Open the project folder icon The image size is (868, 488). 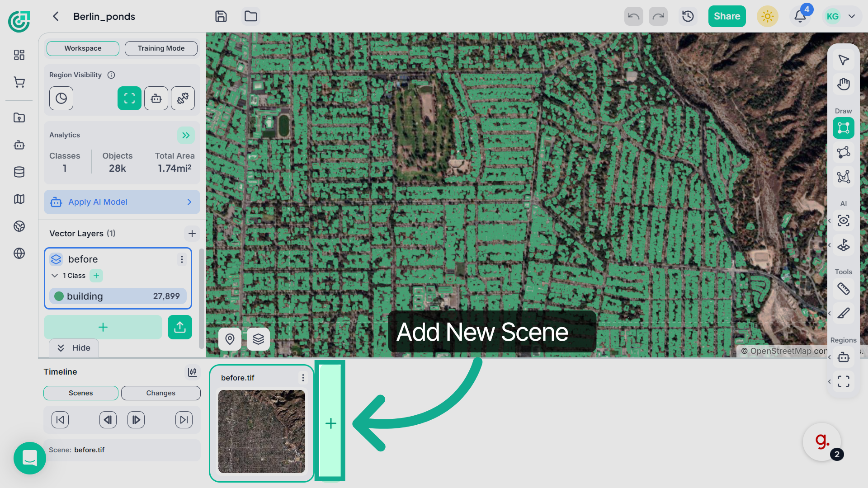pos(251,16)
